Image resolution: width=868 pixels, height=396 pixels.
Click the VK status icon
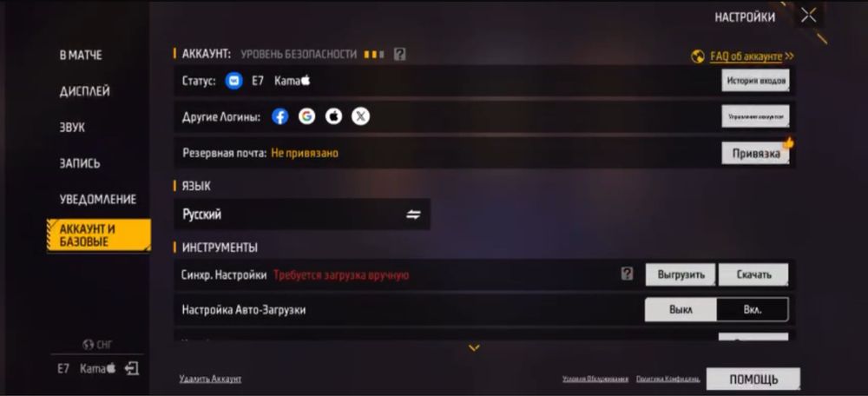pyautogui.click(x=234, y=81)
